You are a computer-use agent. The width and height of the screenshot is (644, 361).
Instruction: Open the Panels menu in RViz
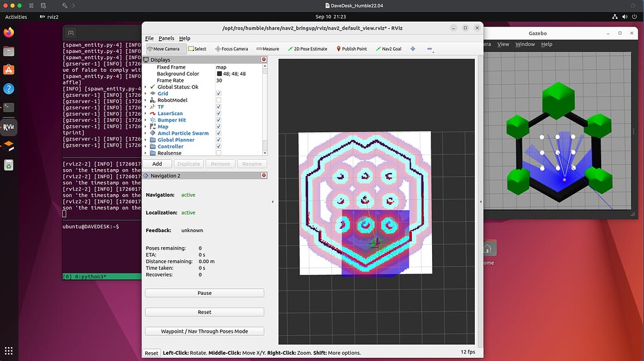coord(166,38)
